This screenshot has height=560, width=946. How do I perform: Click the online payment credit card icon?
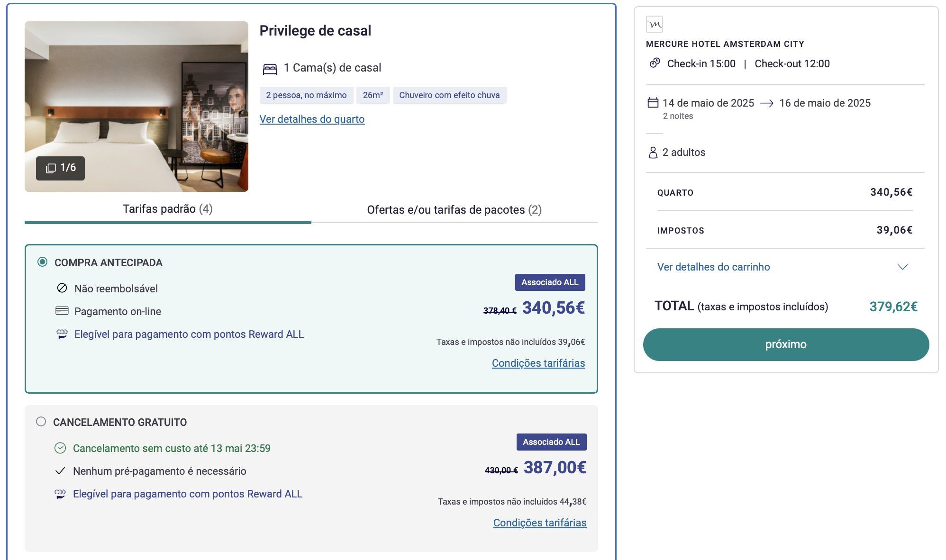[62, 311]
